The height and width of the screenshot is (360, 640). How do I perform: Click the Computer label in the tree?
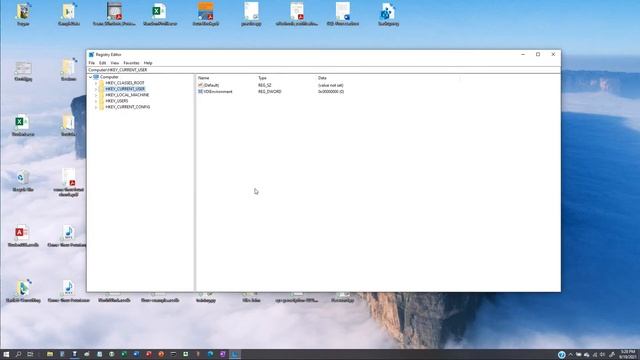pyautogui.click(x=109, y=77)
